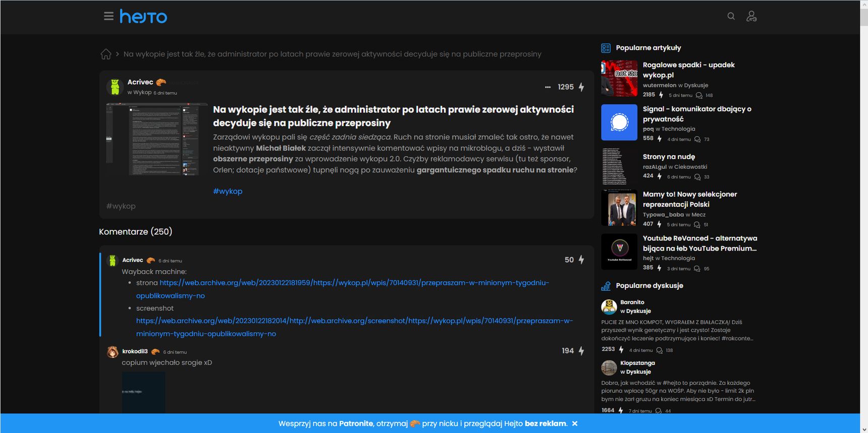This screenshot has height=433, width=868.
Task: Upvote Signal article via the 558 lightning icon
Action: pyautogui.click(x=660, y=139)
